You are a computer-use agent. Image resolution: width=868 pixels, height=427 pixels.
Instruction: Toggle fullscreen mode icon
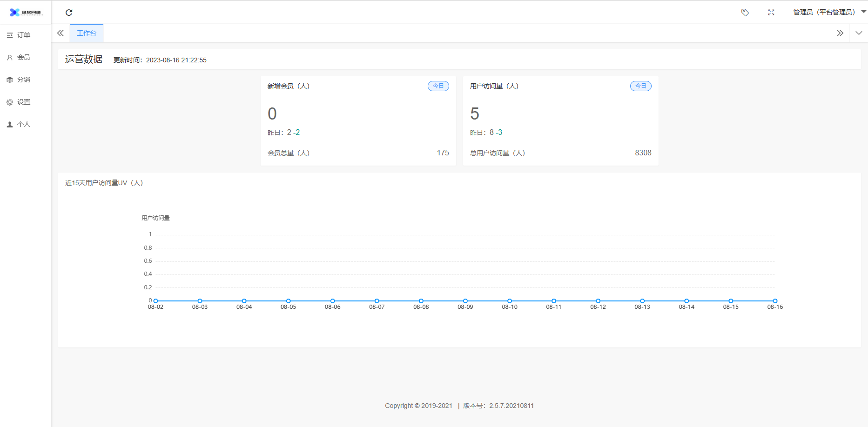[x=771, y=13]
